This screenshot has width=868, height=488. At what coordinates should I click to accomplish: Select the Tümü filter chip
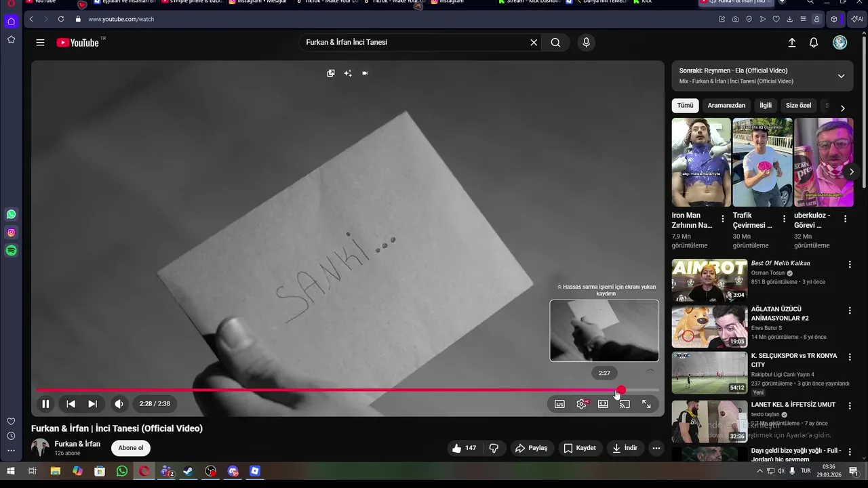tap(686, 106)
